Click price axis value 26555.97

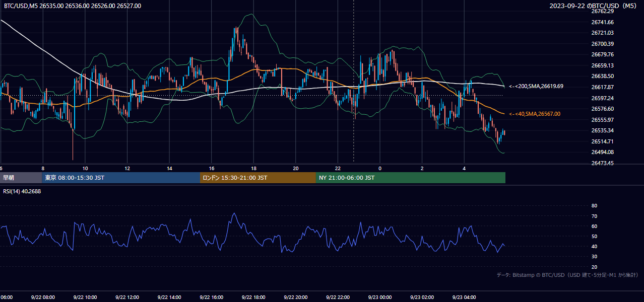point(602,120)
